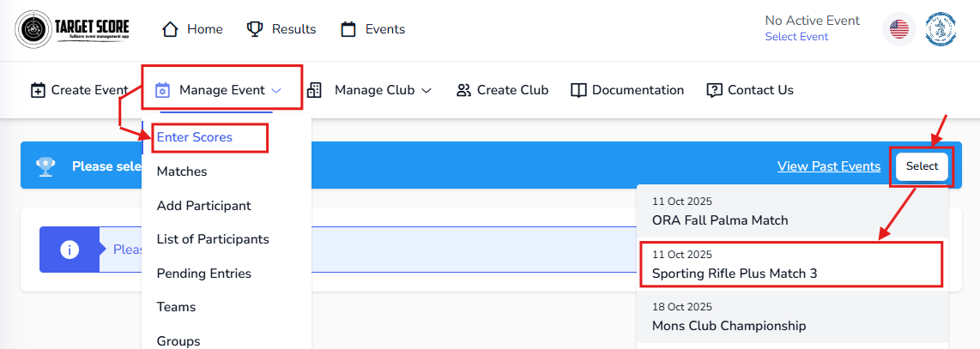
Task: Click the Manage Event calendar-gear icon
Action: (x=162, y=90)
